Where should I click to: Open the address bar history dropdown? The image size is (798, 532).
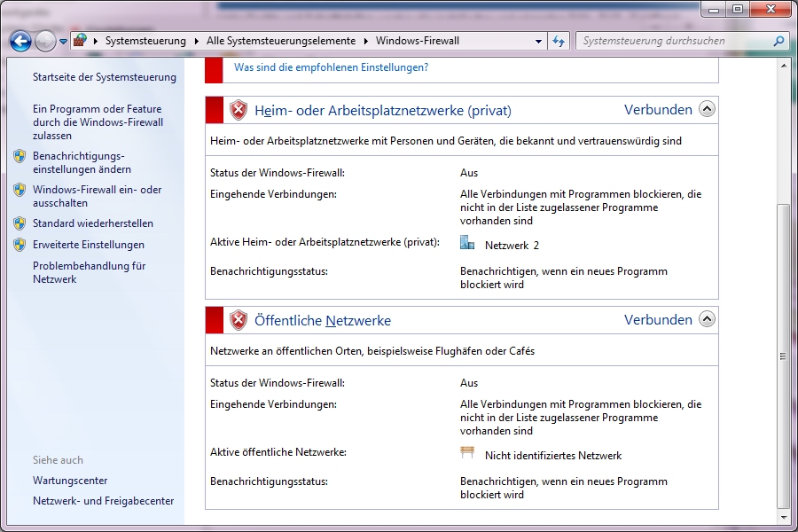coord(538,42)
